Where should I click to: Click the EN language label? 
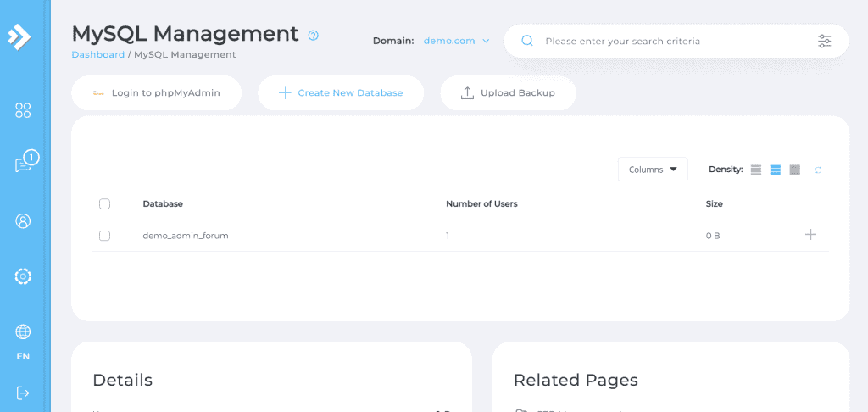pos(23,357)
